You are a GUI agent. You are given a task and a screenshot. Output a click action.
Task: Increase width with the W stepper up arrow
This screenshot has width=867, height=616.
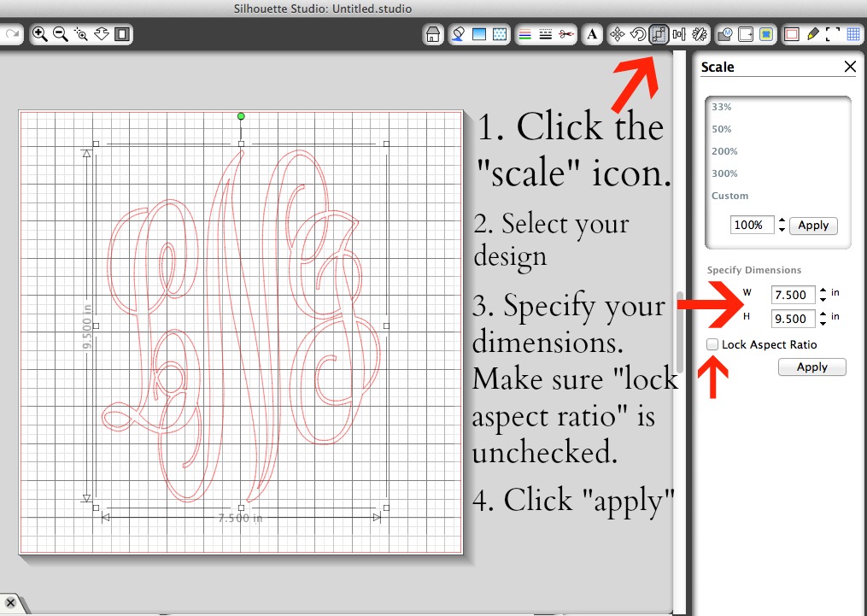823,290
